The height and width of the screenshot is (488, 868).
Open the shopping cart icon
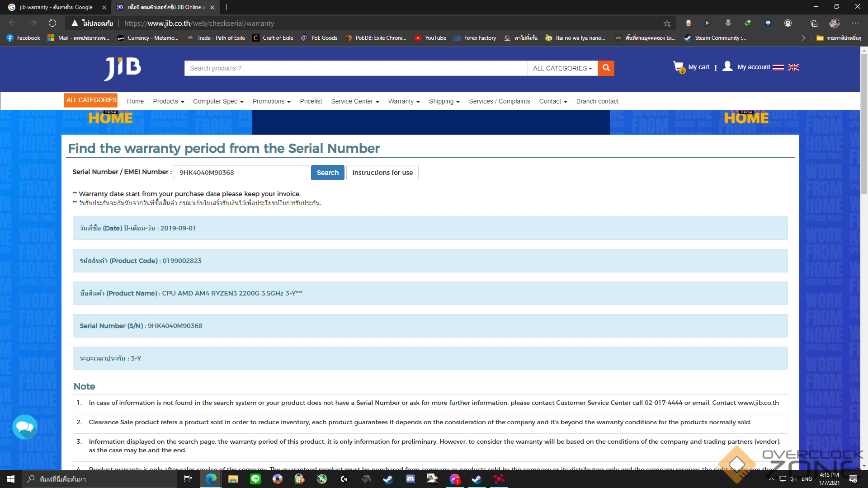coord(678,67)
